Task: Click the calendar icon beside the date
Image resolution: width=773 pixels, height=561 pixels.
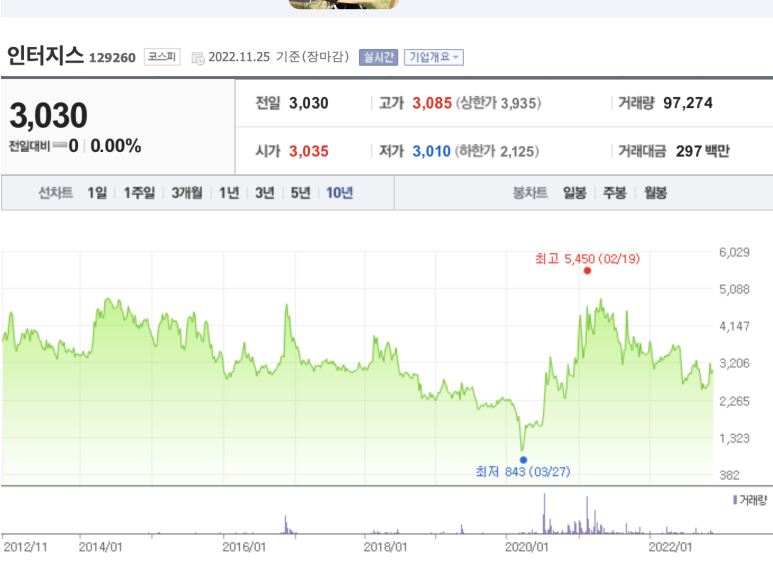Action: click(198, 58)
